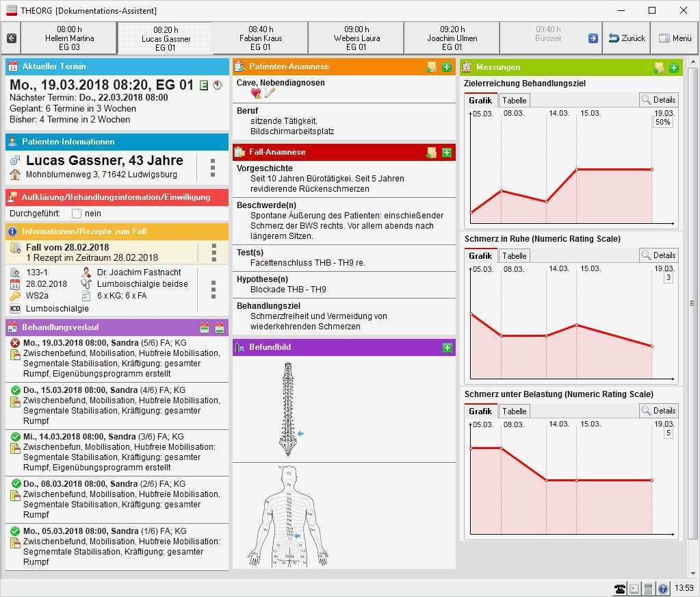The width and height of the screenshot is (700, 597).
Task: Click 15.03. data point in Zielerreichung chart
Action: point(576,169)
